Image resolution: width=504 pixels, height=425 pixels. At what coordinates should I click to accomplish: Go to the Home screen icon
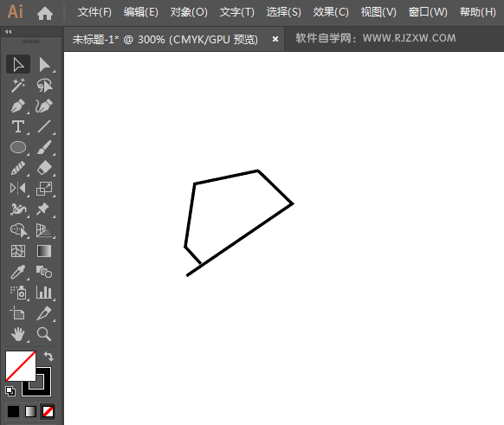point(45,13)
